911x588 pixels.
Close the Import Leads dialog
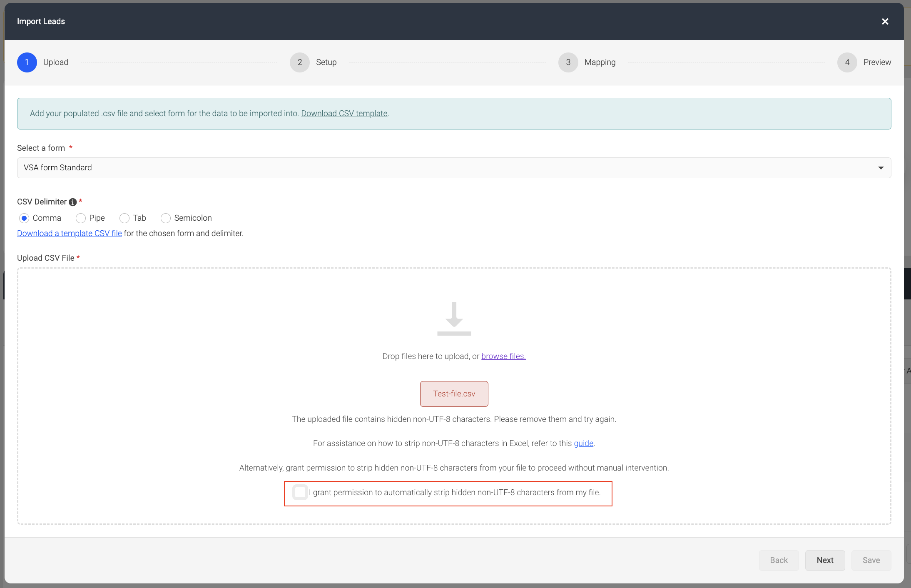click(885, 22)
